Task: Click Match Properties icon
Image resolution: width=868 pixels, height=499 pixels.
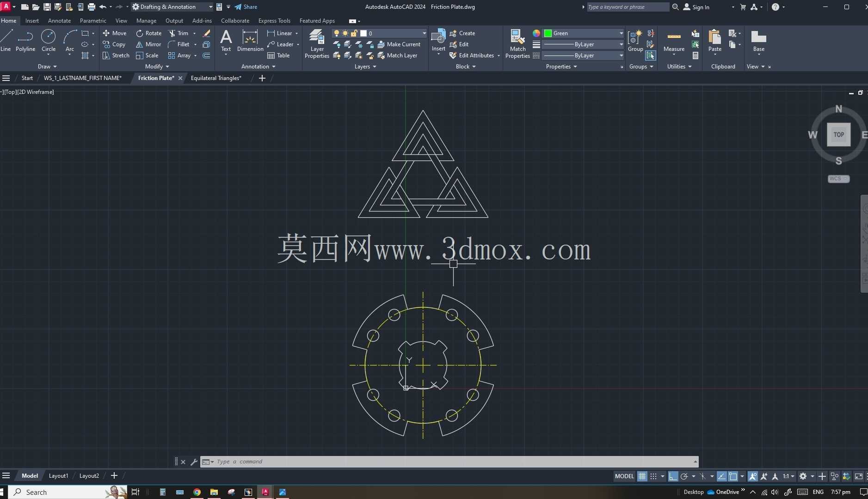Action: tap(517, 44)
